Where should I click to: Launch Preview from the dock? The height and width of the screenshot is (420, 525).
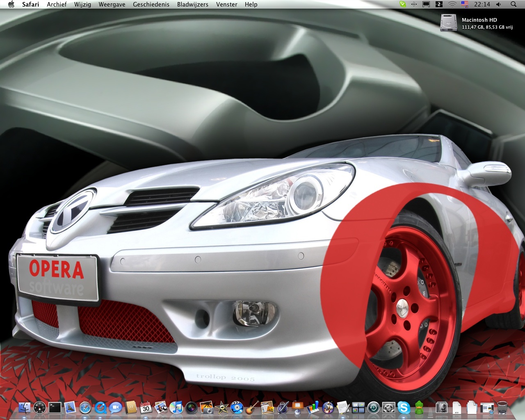tap(161, 407)
